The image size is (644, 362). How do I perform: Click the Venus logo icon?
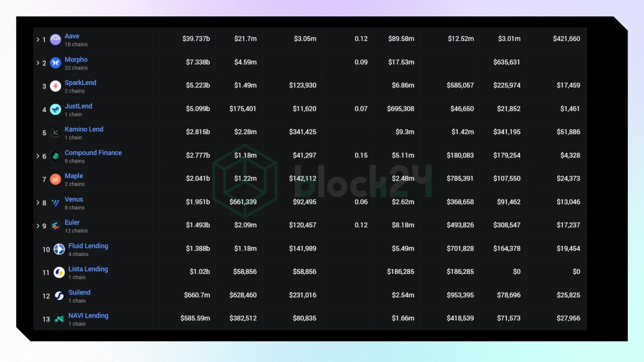[55, 202]
